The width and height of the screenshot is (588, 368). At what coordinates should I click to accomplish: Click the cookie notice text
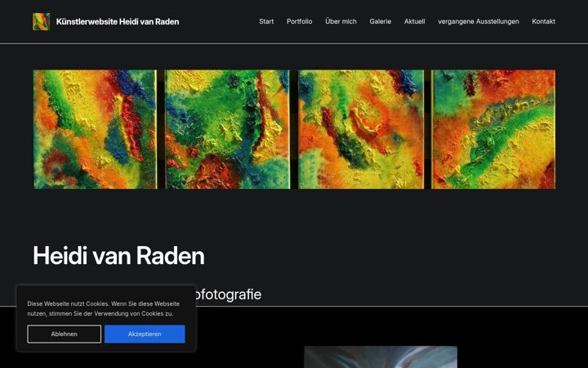103,308
